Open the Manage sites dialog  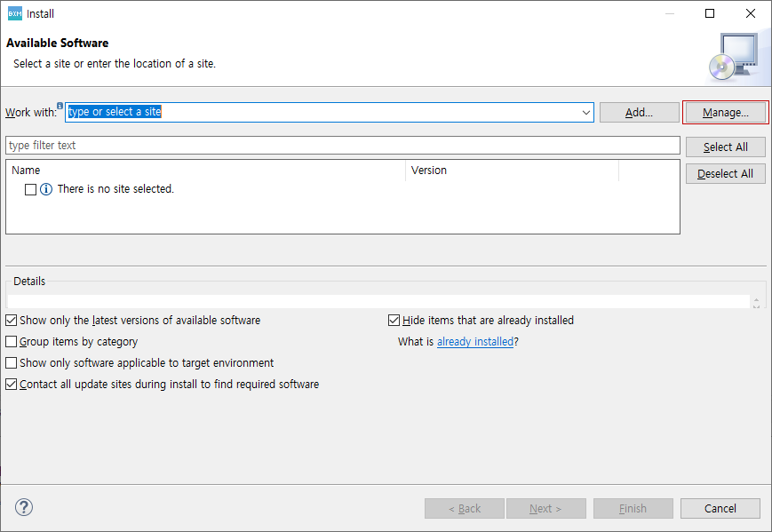[x=725, y=112]
